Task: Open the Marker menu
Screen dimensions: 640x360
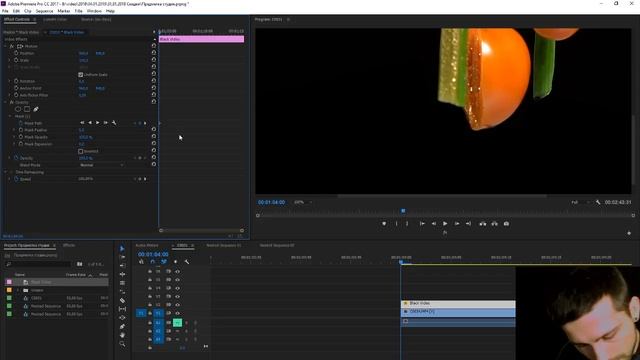Action: click(64, 11)
